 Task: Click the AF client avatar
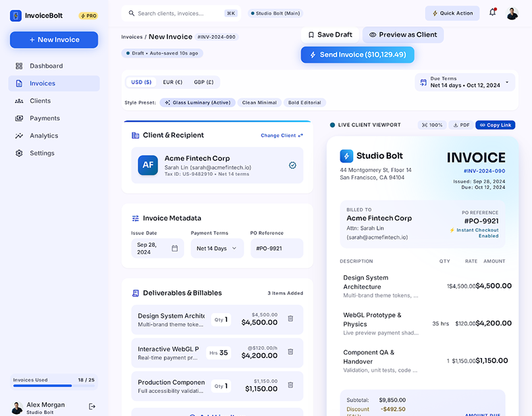pyautogui.click(x=148, y=165)
